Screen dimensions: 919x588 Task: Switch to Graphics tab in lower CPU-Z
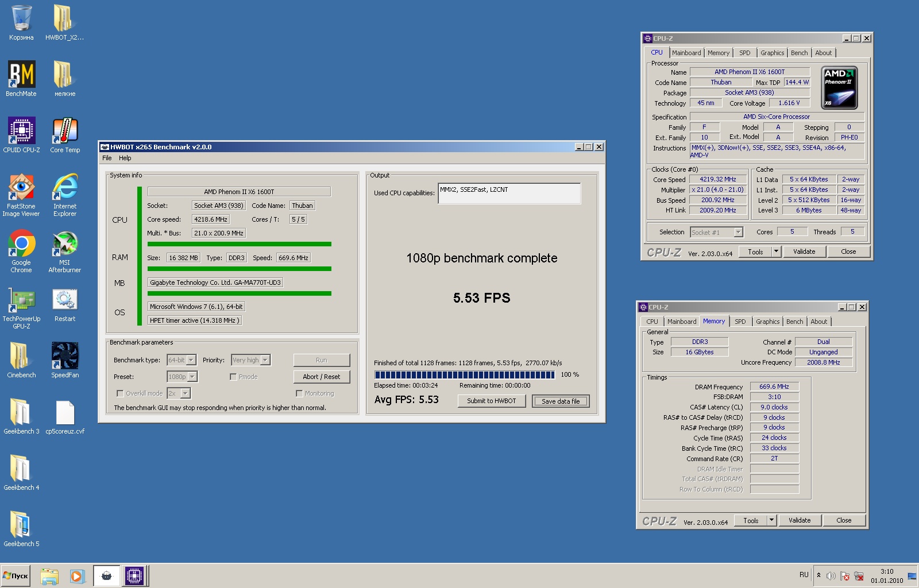coord(768,322)
